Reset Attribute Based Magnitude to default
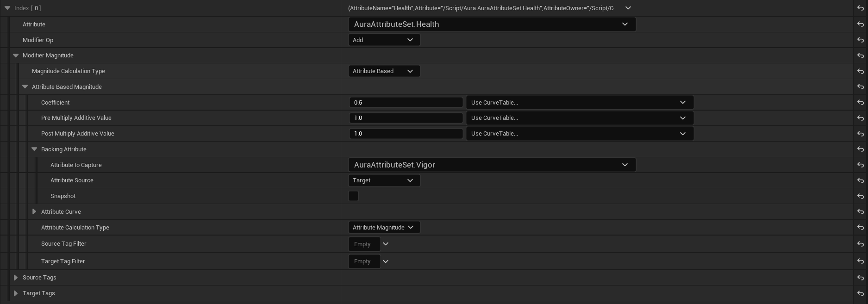The image size is (868, 304). (x=861, y=87)
